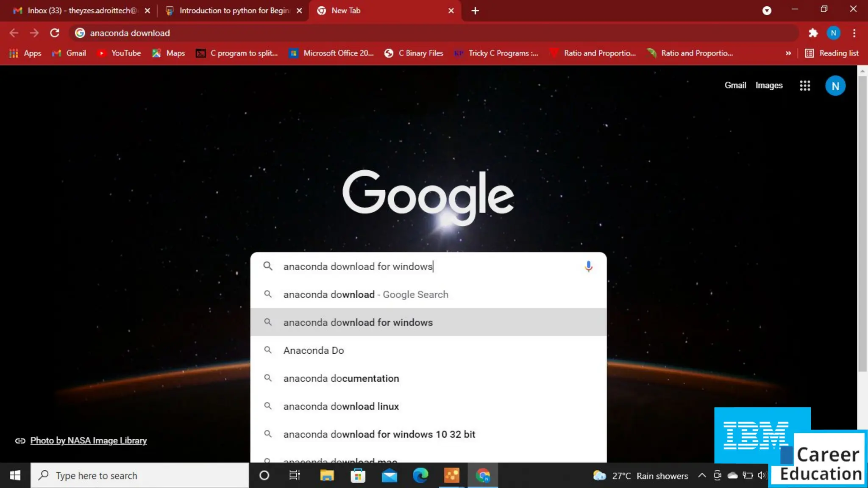Select suggestion anaconda download linux
This screenshot has height=488, width=868.
(428, 406)
